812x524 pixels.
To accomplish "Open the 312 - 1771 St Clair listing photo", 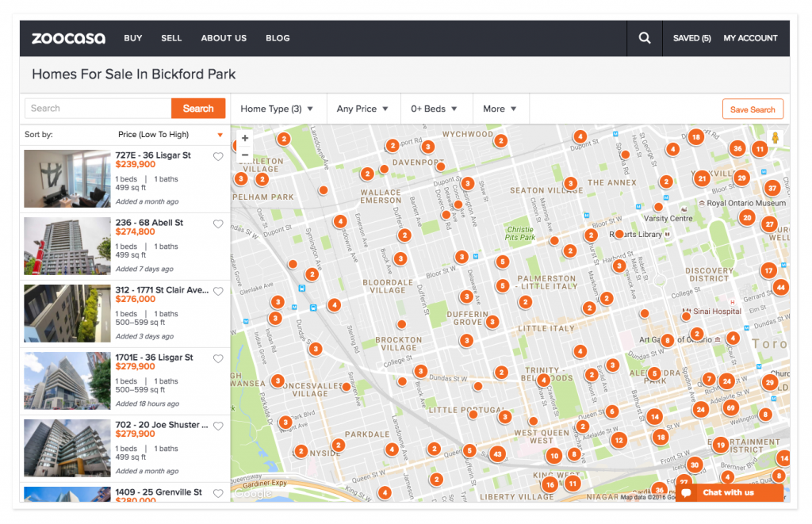I will point(67,313).
